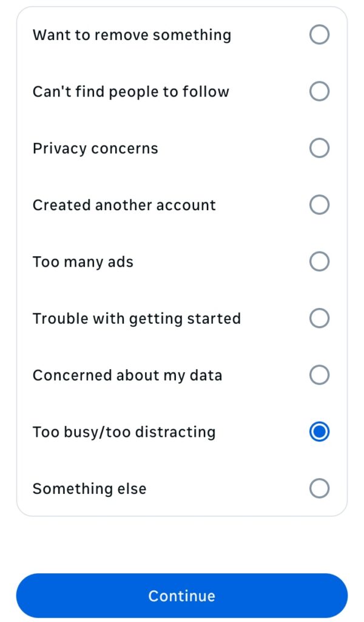The height and width of the screenshot is (622, 364).
Task: Choose the "Trouble with getting started" radio circle
Action: click(319, 318)
